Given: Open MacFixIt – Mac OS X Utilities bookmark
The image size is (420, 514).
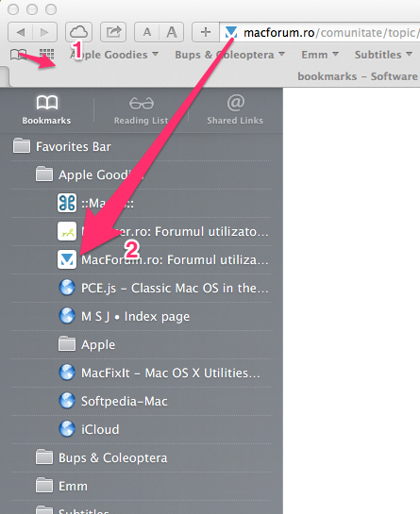Looking at the screenshot, I should [141, 373].
